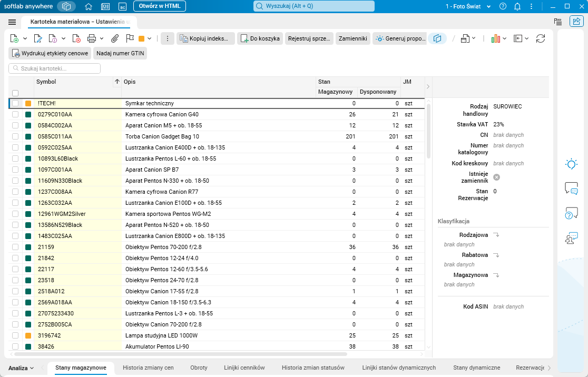Open the window list icon
The image size is (588, 377).
pyautogui.click(x=557, y=22)
